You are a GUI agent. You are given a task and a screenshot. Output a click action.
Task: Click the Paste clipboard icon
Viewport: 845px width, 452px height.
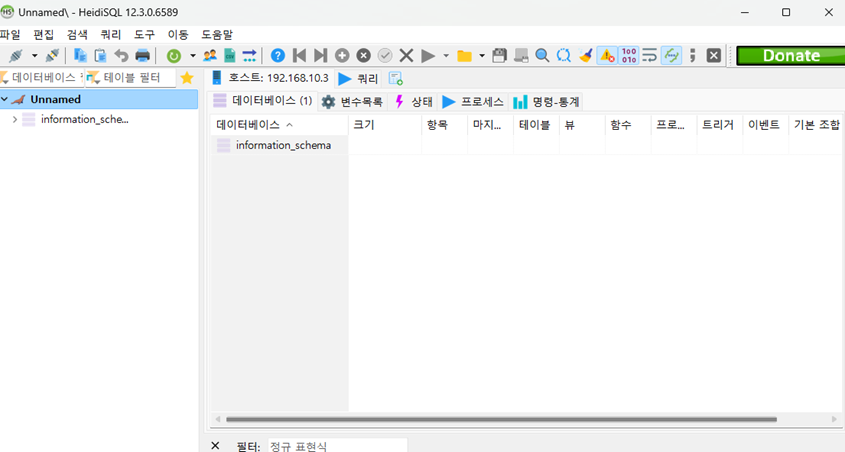[x=100, y=55]
